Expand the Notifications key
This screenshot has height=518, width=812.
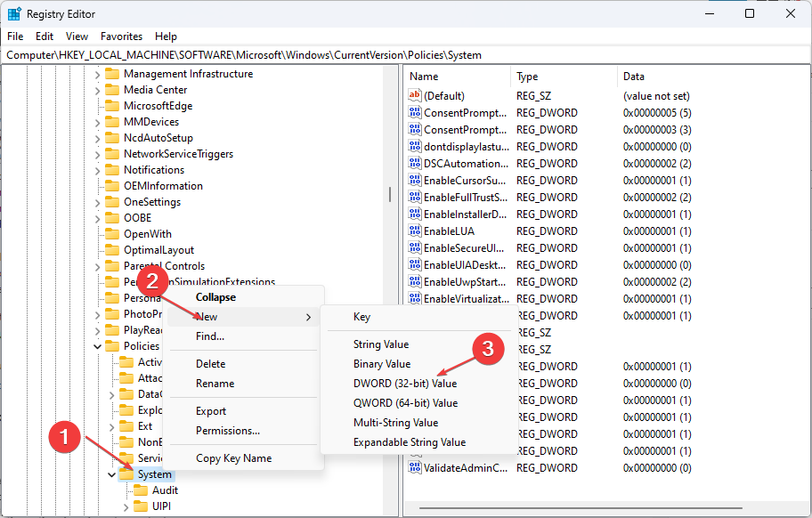coord(97,171)
